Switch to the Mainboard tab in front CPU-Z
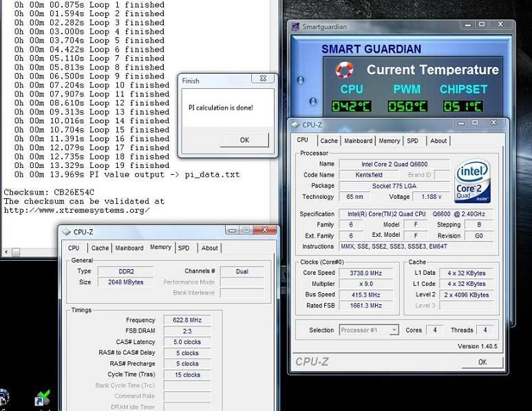 pyautogui.click(x=359, y=141)
